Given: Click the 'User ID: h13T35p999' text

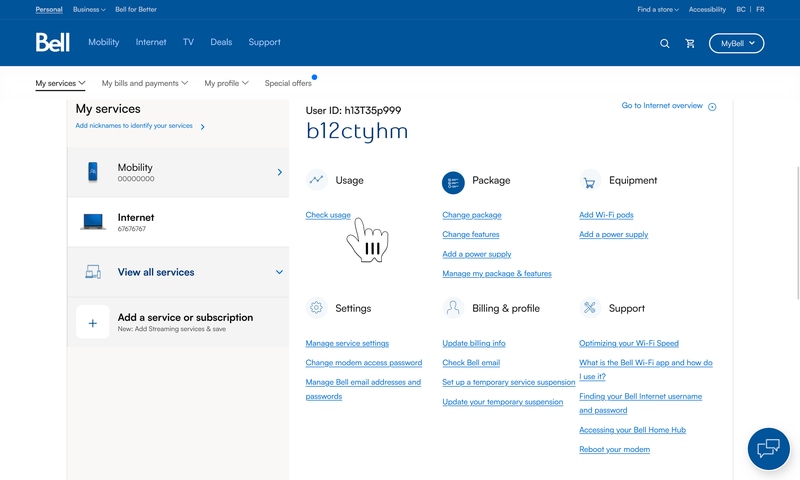Looking at the screenshot, I should (353, 110).
